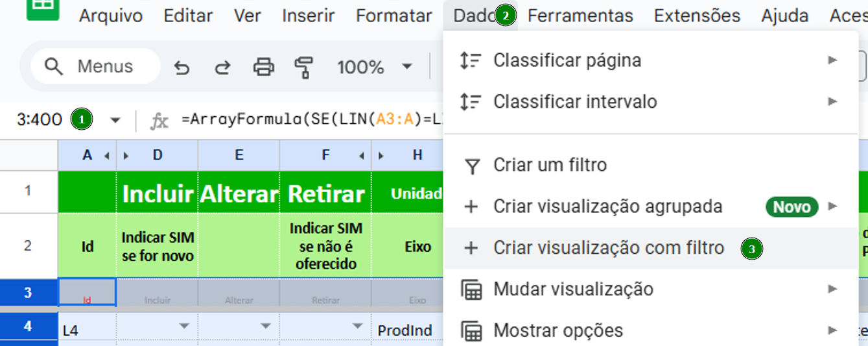The width and height of the screenshot is (868, 346).
Task: Select the Paint format roller icon
Action: coord(303,67)
